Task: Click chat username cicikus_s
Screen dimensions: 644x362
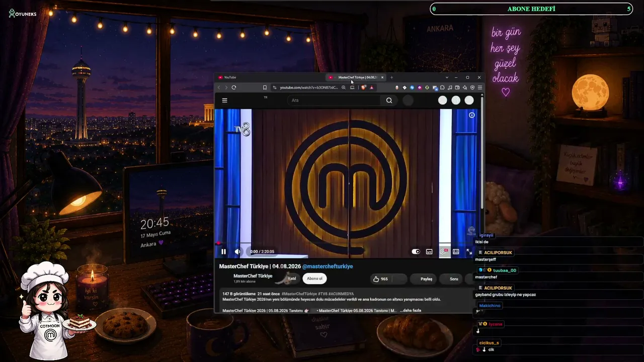Action: coord(489,343)
